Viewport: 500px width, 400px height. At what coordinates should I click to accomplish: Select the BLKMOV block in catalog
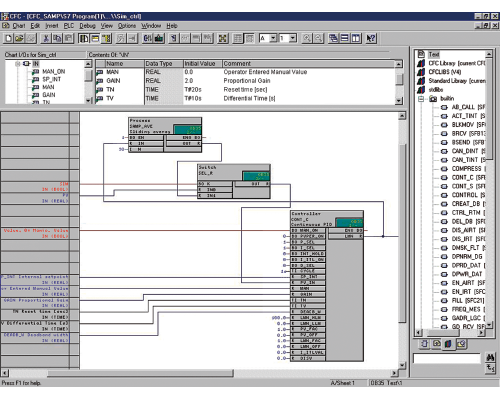point(468,125)
